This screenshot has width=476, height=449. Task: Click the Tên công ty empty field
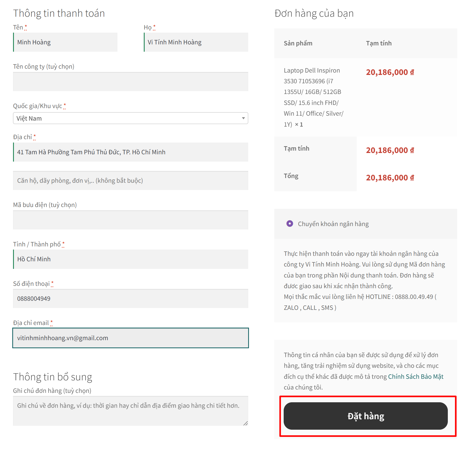point(130,81)
